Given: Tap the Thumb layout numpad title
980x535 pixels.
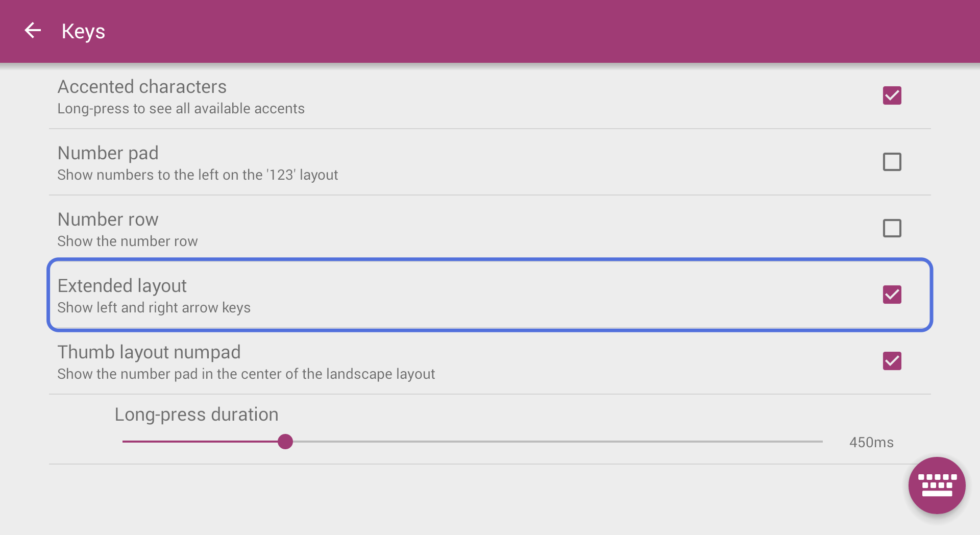Looking at the screenshot, I should coord(149,352).
